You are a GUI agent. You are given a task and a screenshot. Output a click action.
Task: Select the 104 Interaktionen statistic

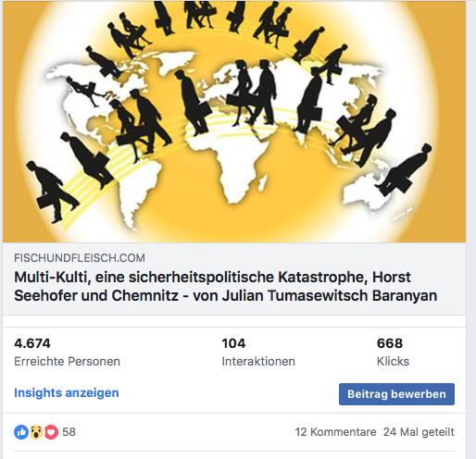click(258, 352)
